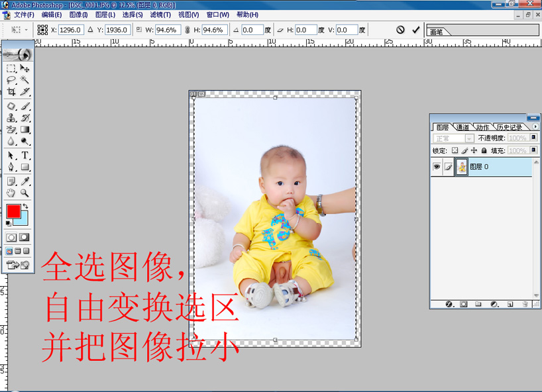Screen dimensions: 542x392
Task: Click the trash icon to delete layer
Action: point(525,304)
